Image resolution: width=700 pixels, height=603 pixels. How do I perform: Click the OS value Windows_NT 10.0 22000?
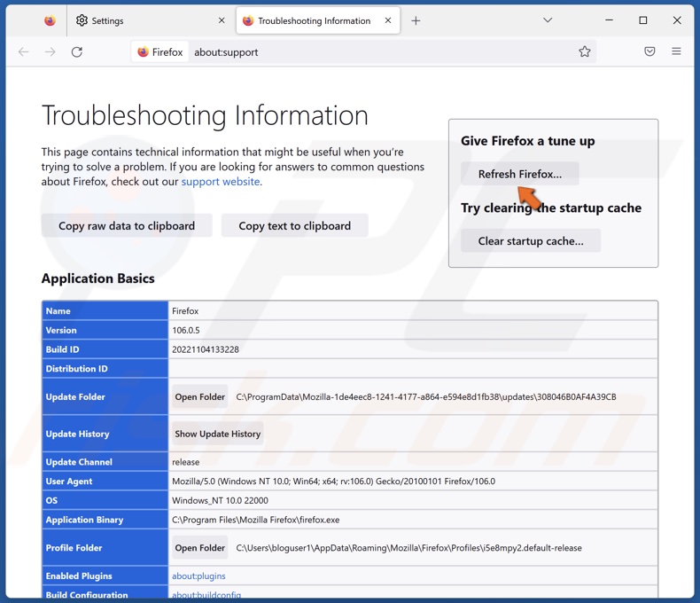click(x=220, y=500)
